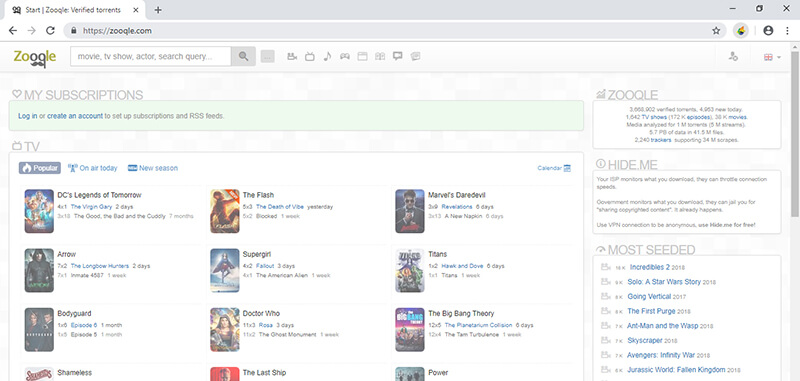Open the Applications window category icon
The image size is (800, 381).
(362, 57)
